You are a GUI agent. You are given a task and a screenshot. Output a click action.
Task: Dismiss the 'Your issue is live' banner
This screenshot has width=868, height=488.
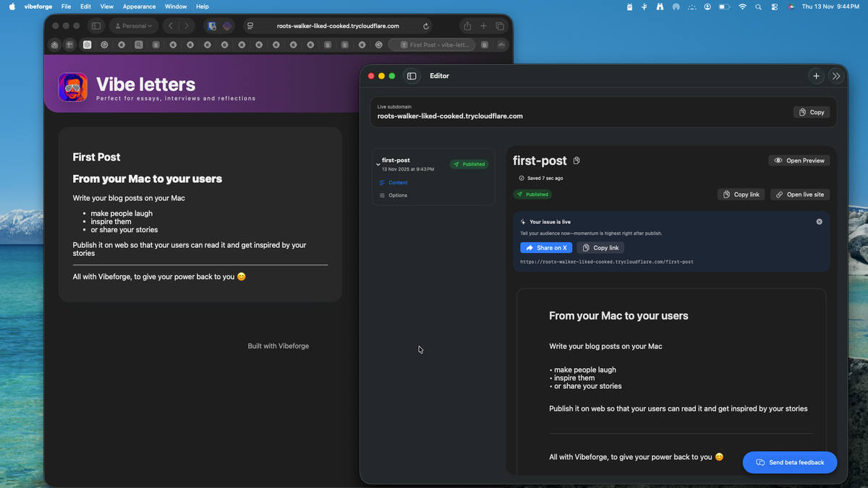[820, 222]
